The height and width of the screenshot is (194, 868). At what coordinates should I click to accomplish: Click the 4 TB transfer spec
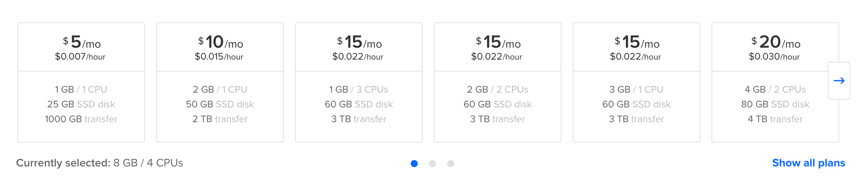(x=775, y=119)
